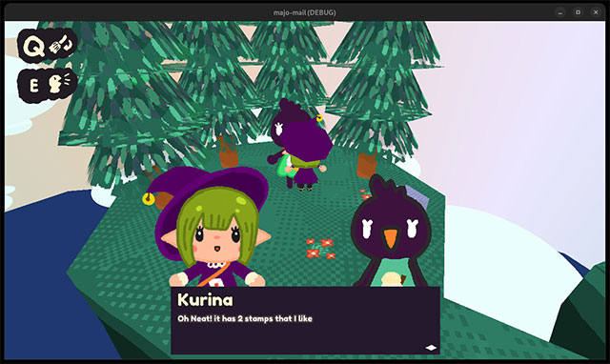Close the majo-mail window
This screenshot has width=610, height=364.
point(596,12)
